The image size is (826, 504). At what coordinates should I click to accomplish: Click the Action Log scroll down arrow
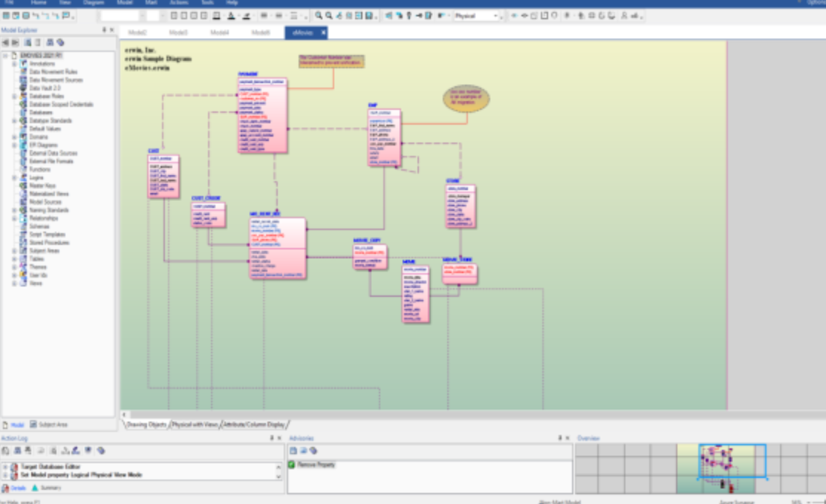click(x=279, y=476)
